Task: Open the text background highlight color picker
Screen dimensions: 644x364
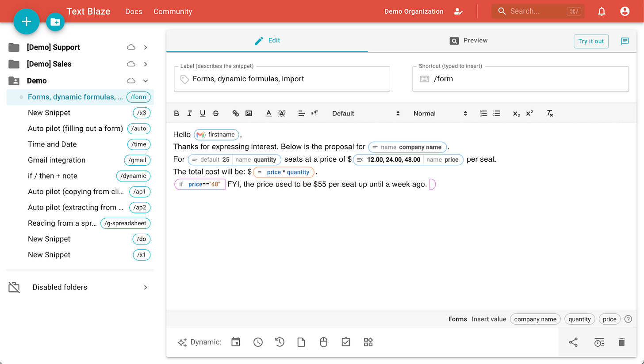Action: click(282, 114)
